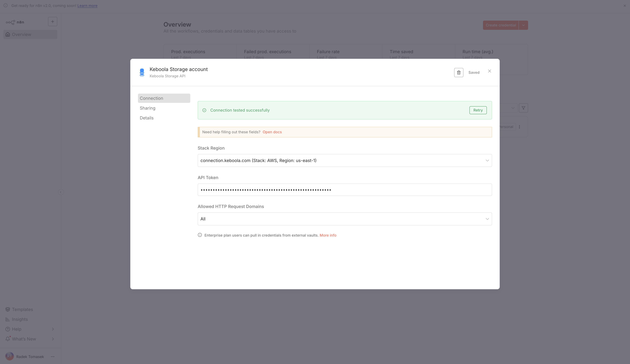Switch to the Sharing tab
Image resolution: width=630 pixels, height=364 pixels.
tap(147, 108)
